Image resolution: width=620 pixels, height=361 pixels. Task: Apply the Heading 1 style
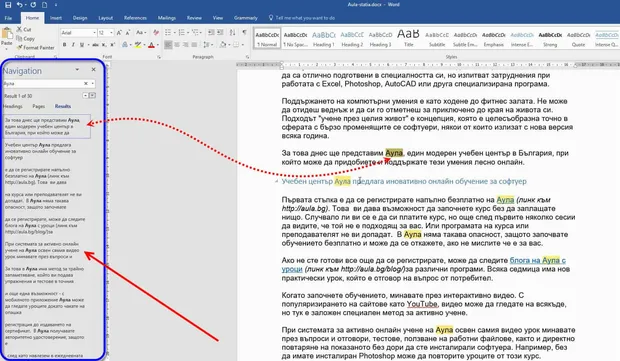tap(323, 39)
